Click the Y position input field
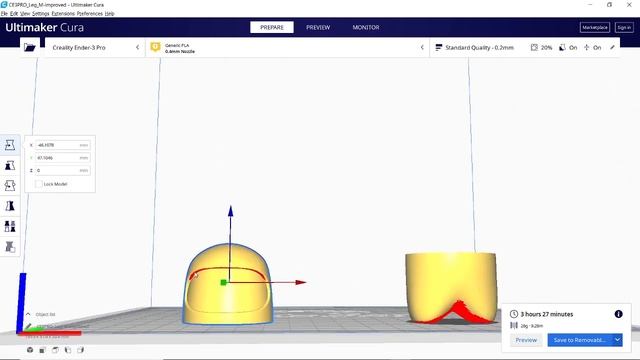Viewport: 640px width, 360px height. (x=62, y=158)
